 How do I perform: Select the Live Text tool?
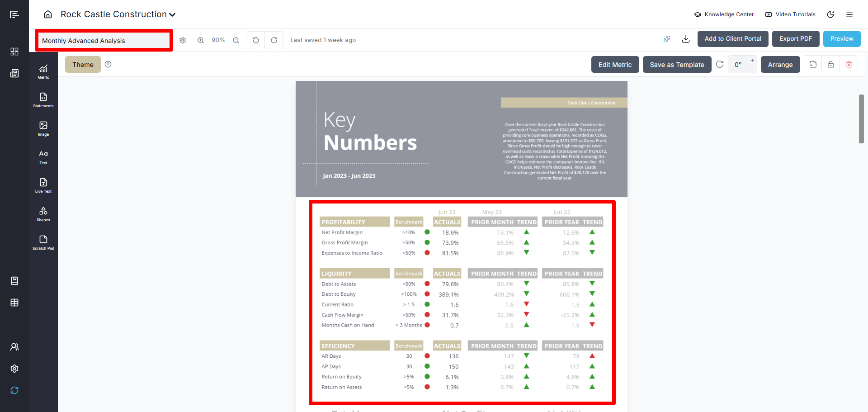tap(43, 185)
